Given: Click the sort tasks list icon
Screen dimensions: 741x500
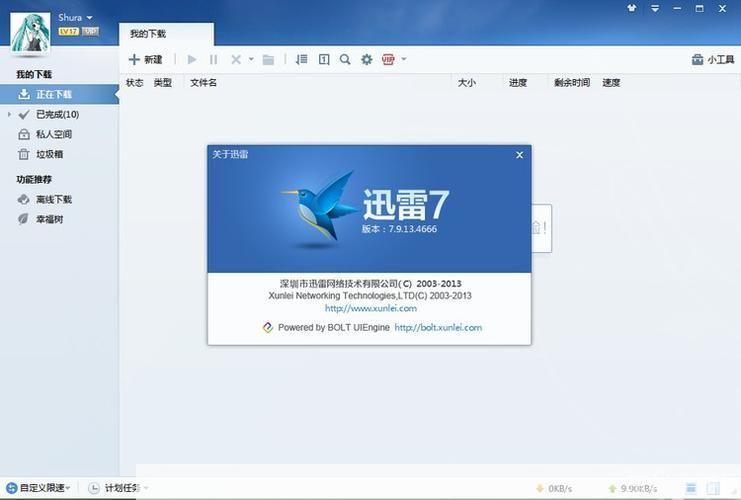Looking at the screenshot, I should [302, 60].
